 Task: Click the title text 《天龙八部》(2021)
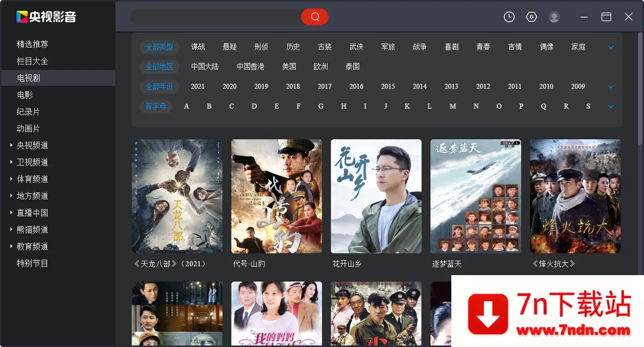170,264
